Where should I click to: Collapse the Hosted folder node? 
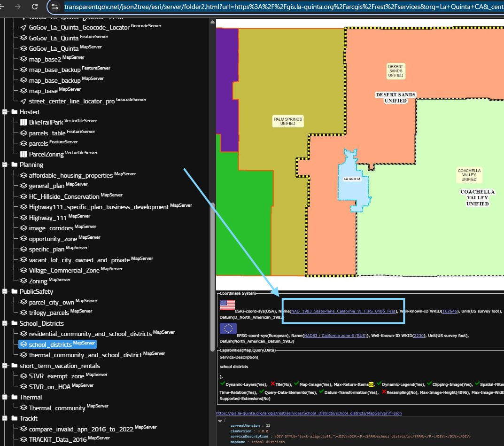click(x=5, y=112)
